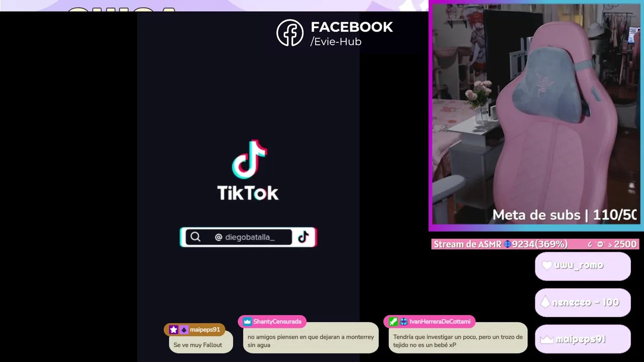Click the IvanHerreraDeCottami username tag
The image size is (644, 362).
(429, 322)
